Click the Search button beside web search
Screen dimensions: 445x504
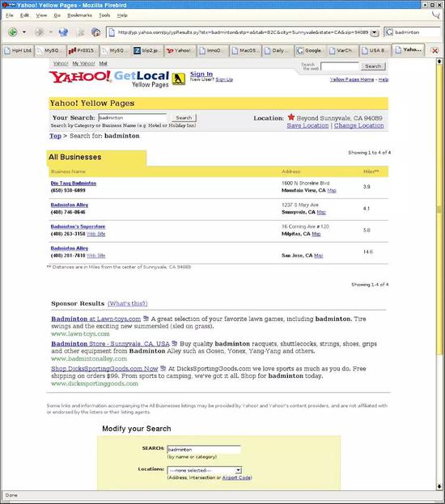pyautogui.click(x=373, y=66)
